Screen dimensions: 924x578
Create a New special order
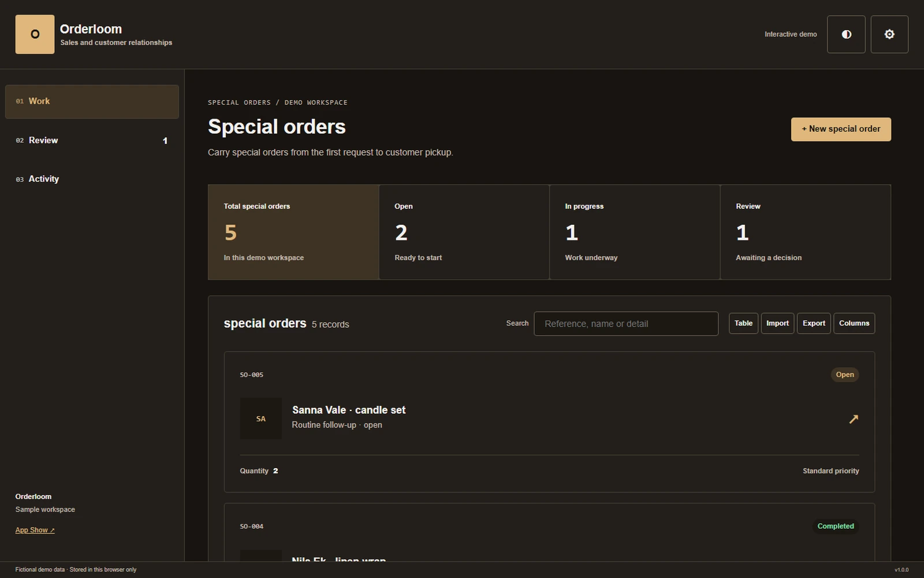tap(841, 129)
